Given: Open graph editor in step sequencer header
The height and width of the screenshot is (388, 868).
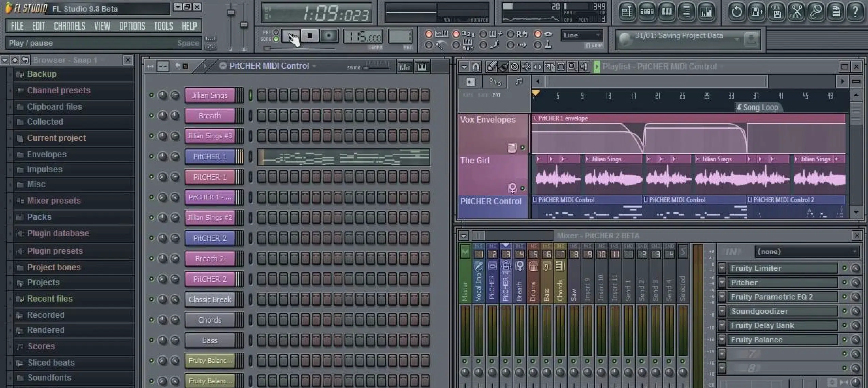Looking at the screenshot, I should pos(404,67).
